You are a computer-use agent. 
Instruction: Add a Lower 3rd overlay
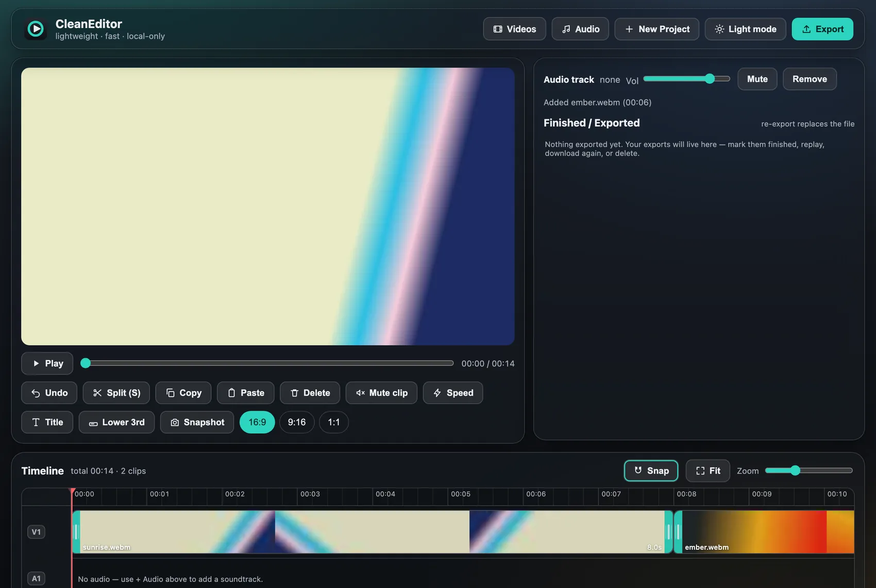[x=116, y=422]
